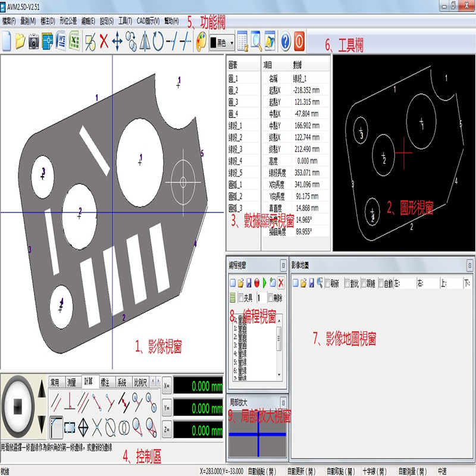Open the camera capture tool in toolbar
The height and width of the screenshot is (476, 476).
pos(34,41)
